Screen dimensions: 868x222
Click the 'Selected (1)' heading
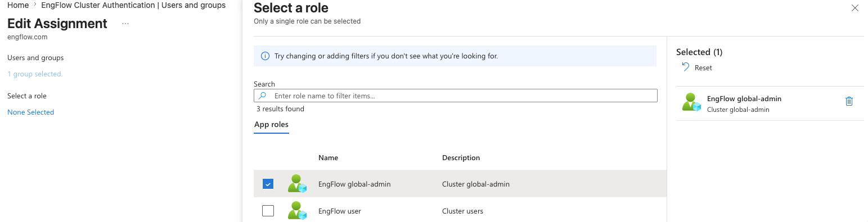699,52
